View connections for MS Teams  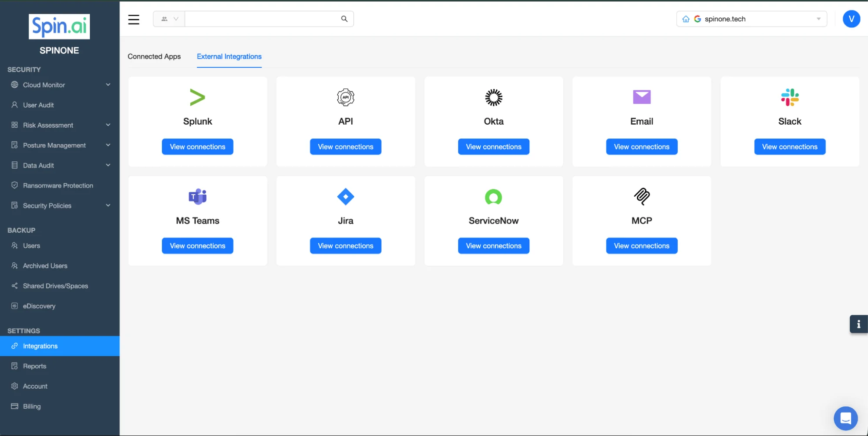198,246
